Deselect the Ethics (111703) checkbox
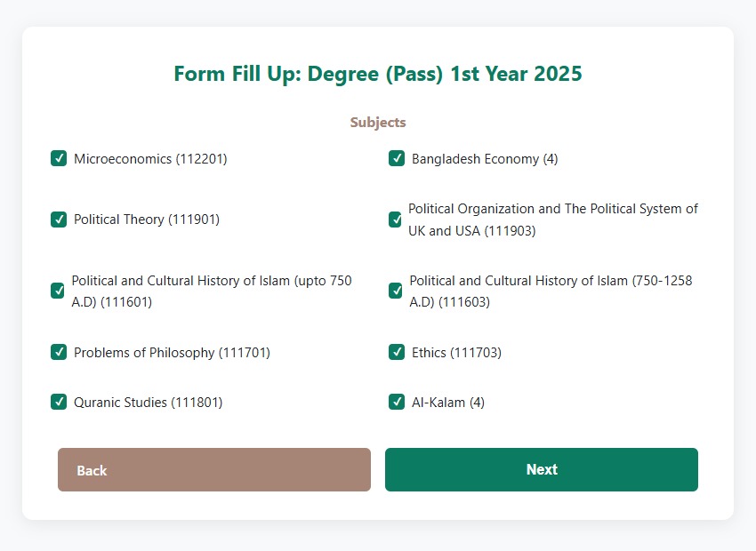 coord(397,352)
